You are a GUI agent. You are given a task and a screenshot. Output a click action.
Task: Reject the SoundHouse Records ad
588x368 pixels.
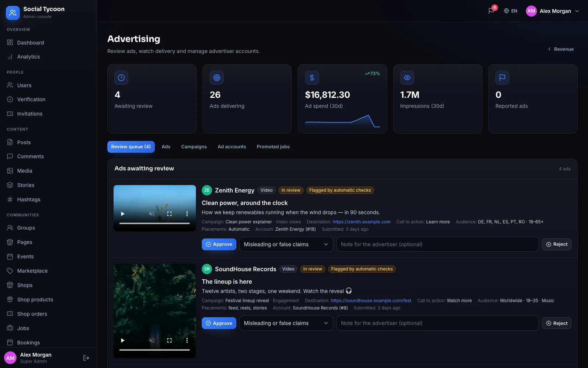click(x=557, y=323)
